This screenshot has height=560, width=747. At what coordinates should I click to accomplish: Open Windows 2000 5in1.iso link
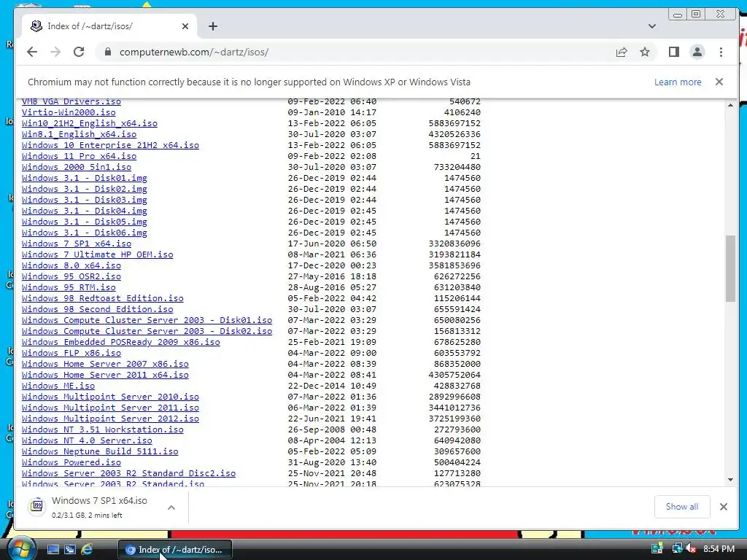(76, 167)
